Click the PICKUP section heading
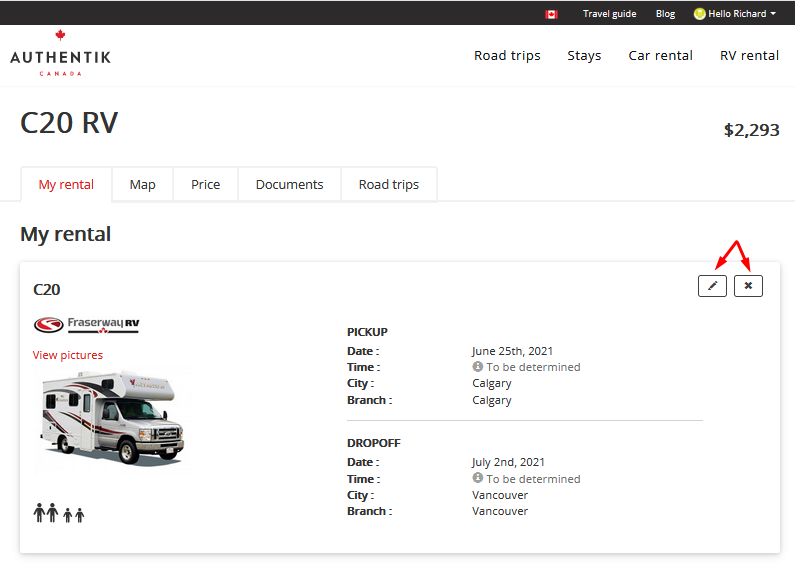The height and width of the screenshot is (565, 795). 367,332
